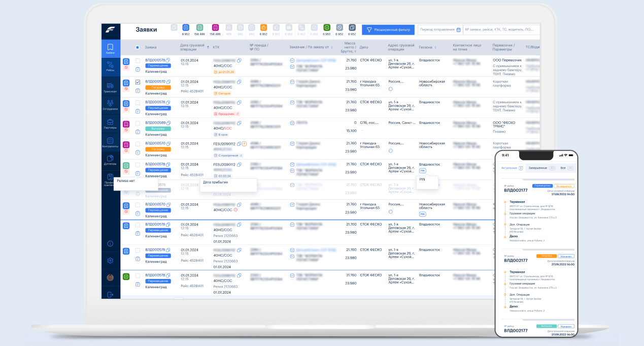Open settings via the sidebar gear icon
This screenshot has height=346, width=644.
pyautogui.click(x=110, y=261)
